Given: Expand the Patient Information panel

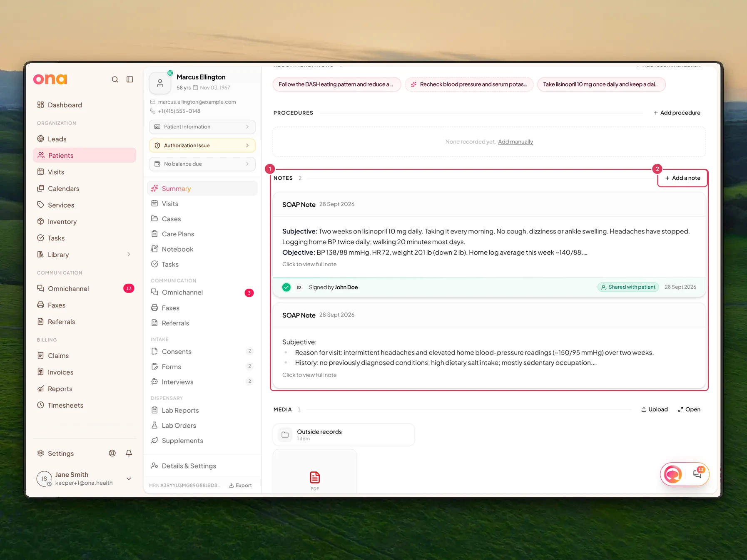Looking at the screenshot, I should 202,127.
